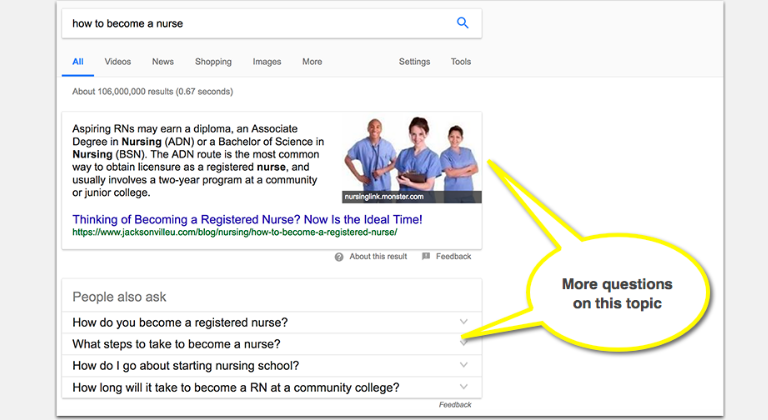This screenshot has width=768, height=420.
Task: Click the nurses image thumbnail
Action: click(x=411, y=157)
